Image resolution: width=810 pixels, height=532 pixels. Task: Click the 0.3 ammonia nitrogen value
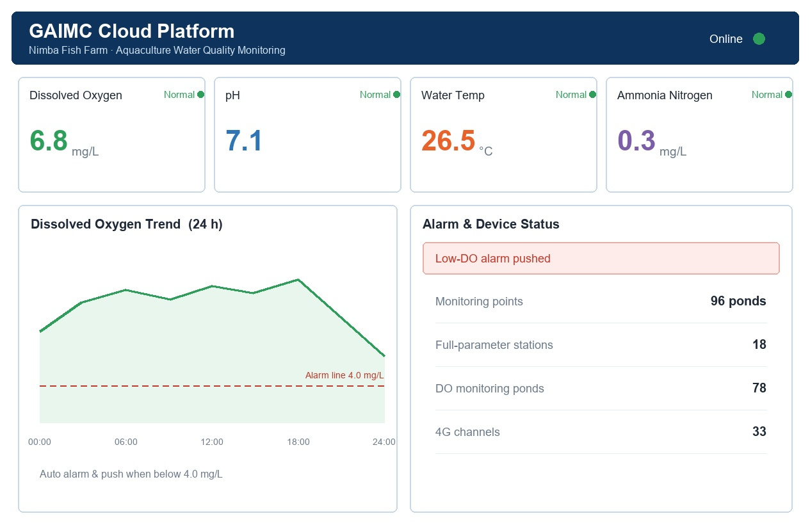point(636,141)
